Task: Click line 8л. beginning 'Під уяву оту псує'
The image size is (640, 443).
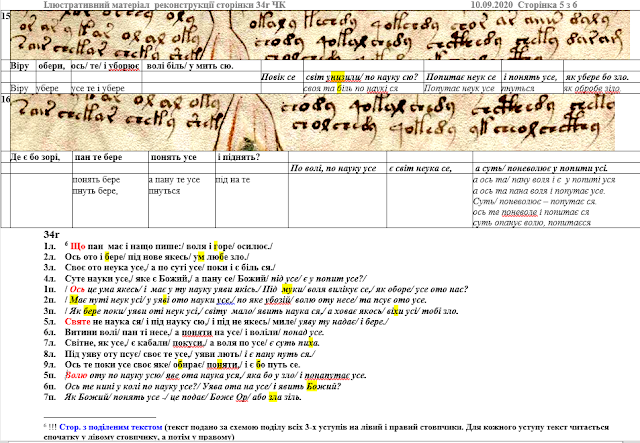Action: point(190,354)
